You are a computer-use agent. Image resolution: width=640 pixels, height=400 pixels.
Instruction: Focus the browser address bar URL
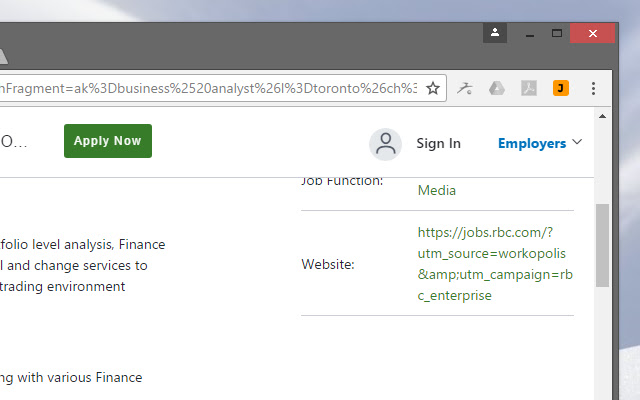pos(208,88)
